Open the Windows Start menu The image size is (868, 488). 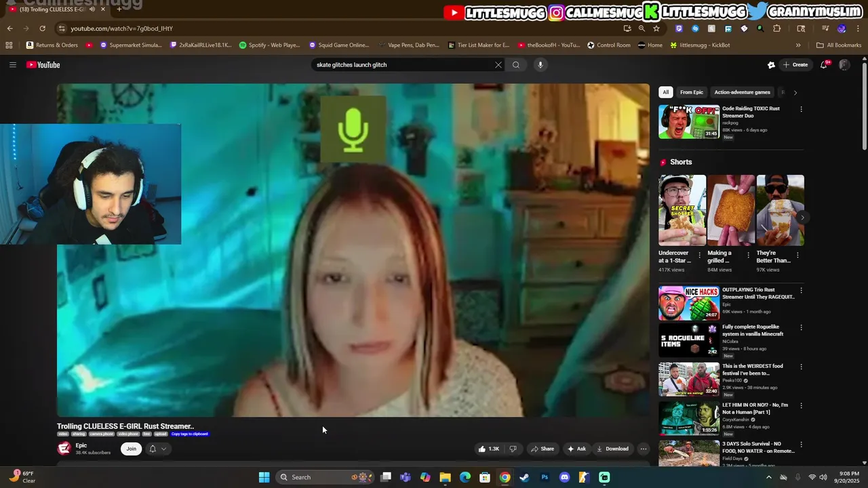(264, 477)
